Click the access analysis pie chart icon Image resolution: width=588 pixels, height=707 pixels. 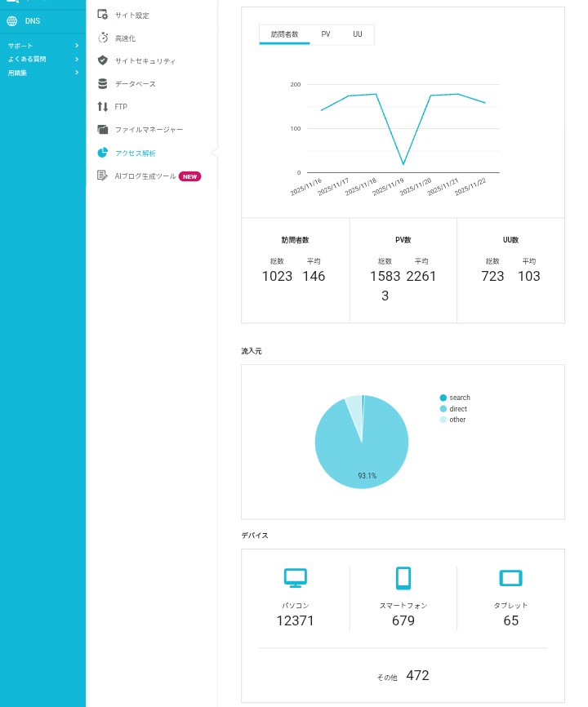point(102,153)
